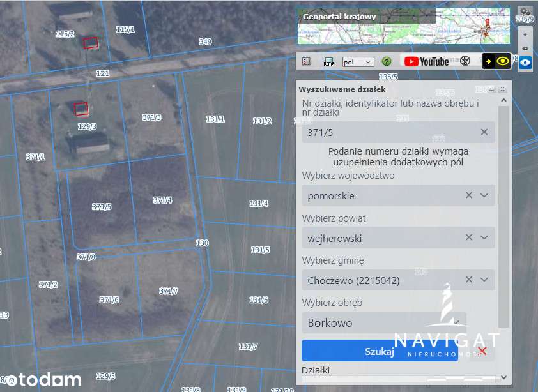Clear the wejherowski selection

(x=469, y=237)
